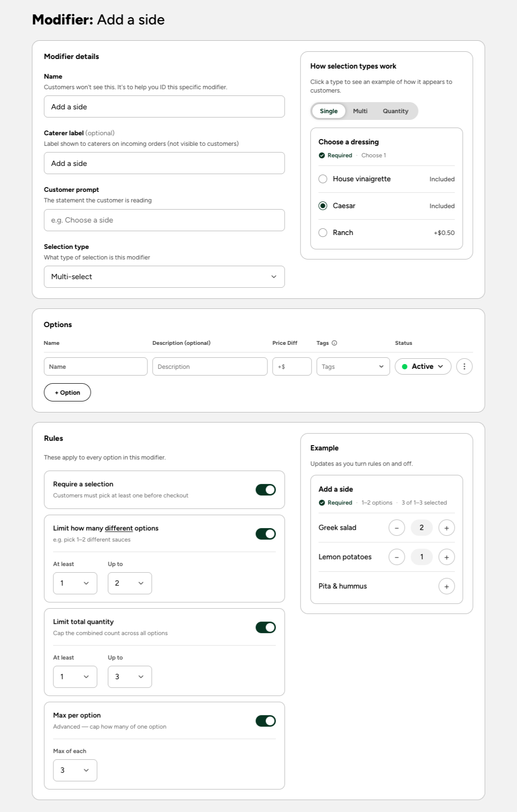Image resolution: width=517 pixels, height=812 pixels.
Task: Toggle Require a selection switch
Action: click(x=265, y=490)
